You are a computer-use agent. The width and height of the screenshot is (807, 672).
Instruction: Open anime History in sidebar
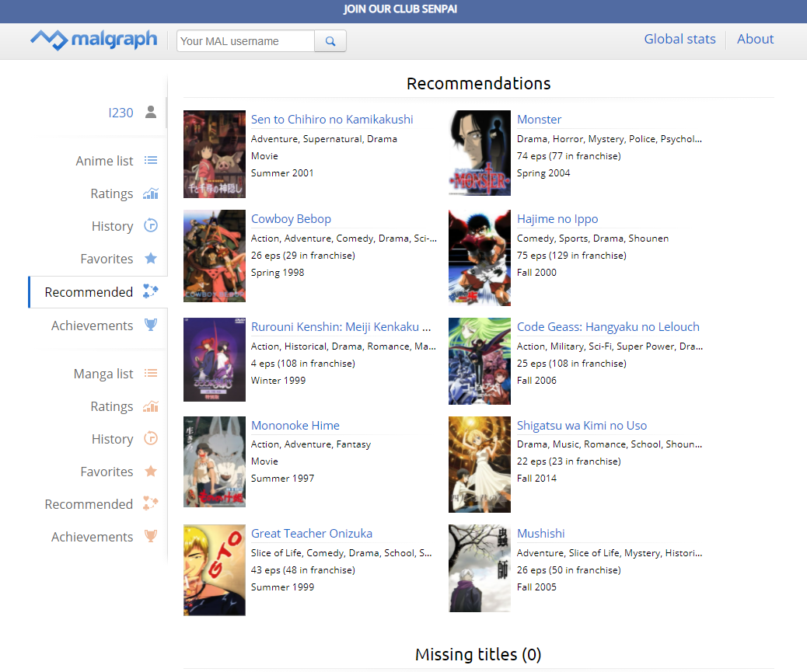[x=112, y=226]
